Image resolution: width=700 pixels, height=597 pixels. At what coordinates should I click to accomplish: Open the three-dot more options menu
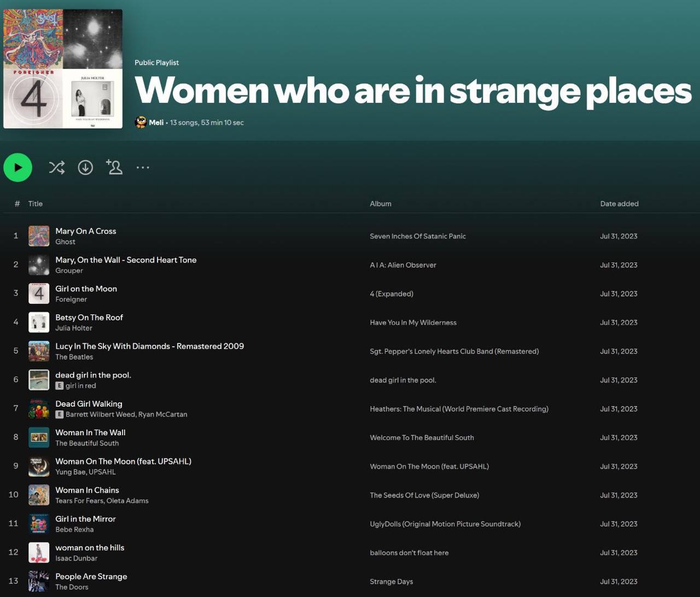click(x=143, y=167)
